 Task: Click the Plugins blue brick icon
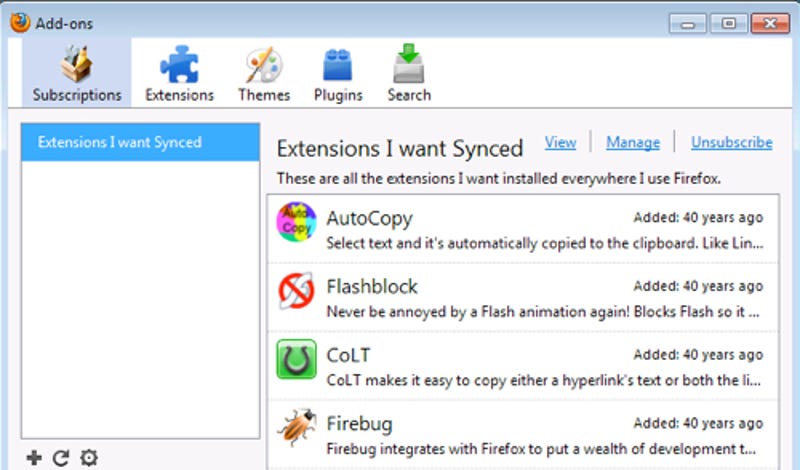pyautogui.click(x=337, y=65)
